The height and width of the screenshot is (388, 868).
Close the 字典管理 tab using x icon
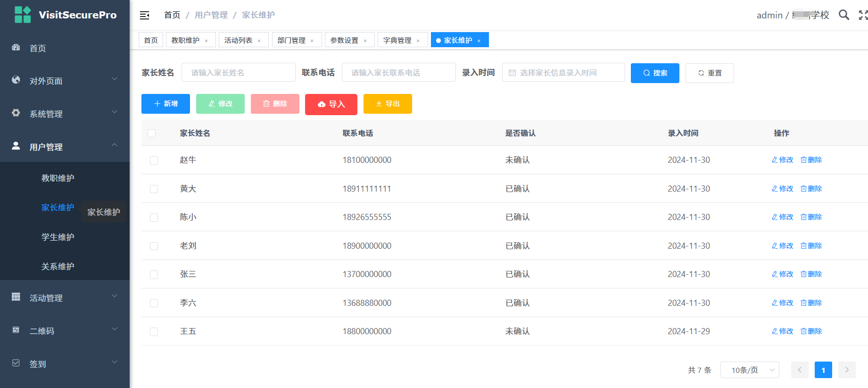click(x=418, y=41)
